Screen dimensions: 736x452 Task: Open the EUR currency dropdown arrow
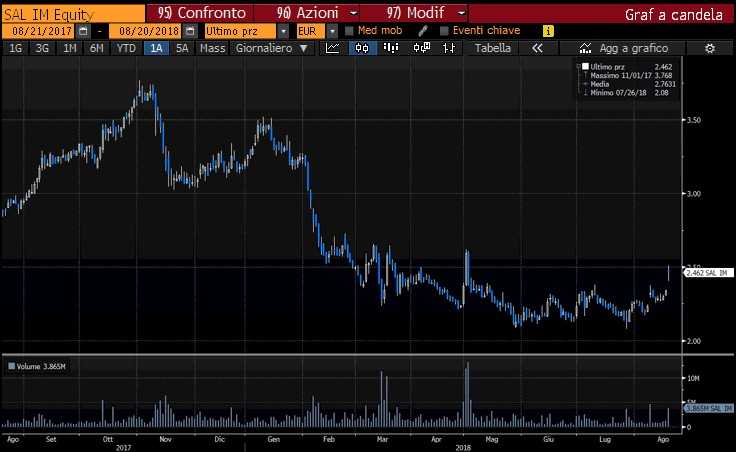click(332, 31)
